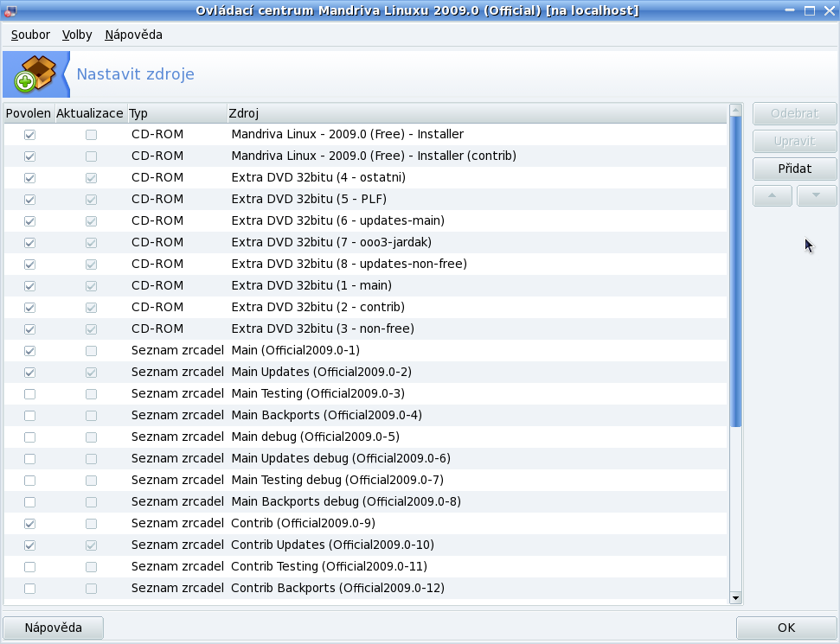Move selected source down with arrow button
Image resolution: width=840 pixels, height=644 pixels.
816,195
